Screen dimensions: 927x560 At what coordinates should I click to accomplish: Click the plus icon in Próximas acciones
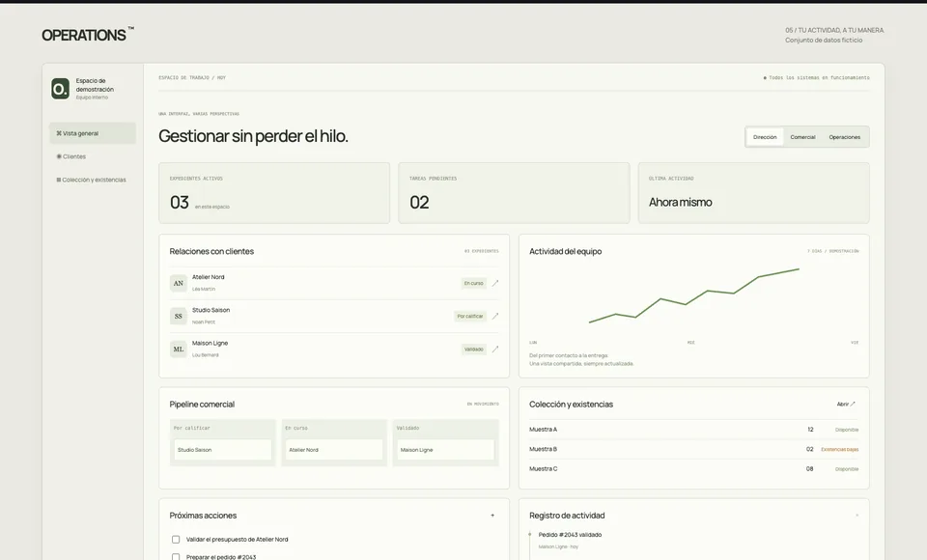[492, 516]
